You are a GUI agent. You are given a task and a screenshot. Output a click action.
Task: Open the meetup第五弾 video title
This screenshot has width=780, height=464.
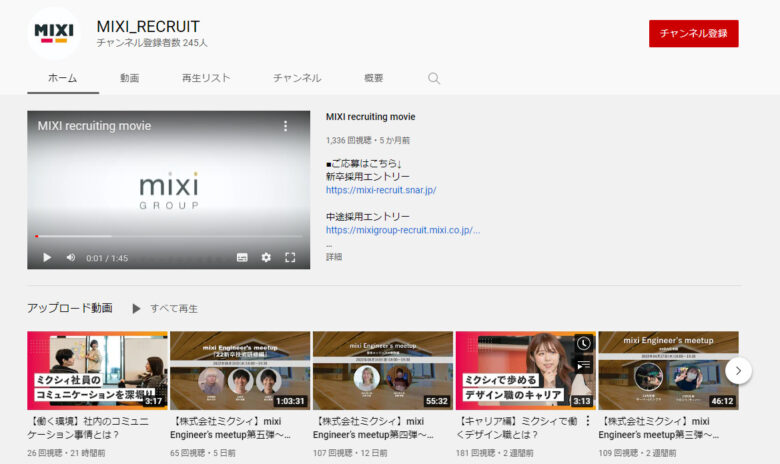coord(230,428)
